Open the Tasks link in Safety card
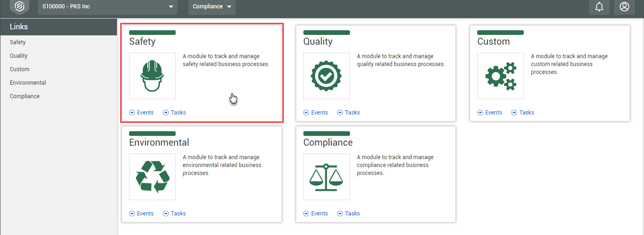This screenshot has height=235, width=644. point(178,113)
